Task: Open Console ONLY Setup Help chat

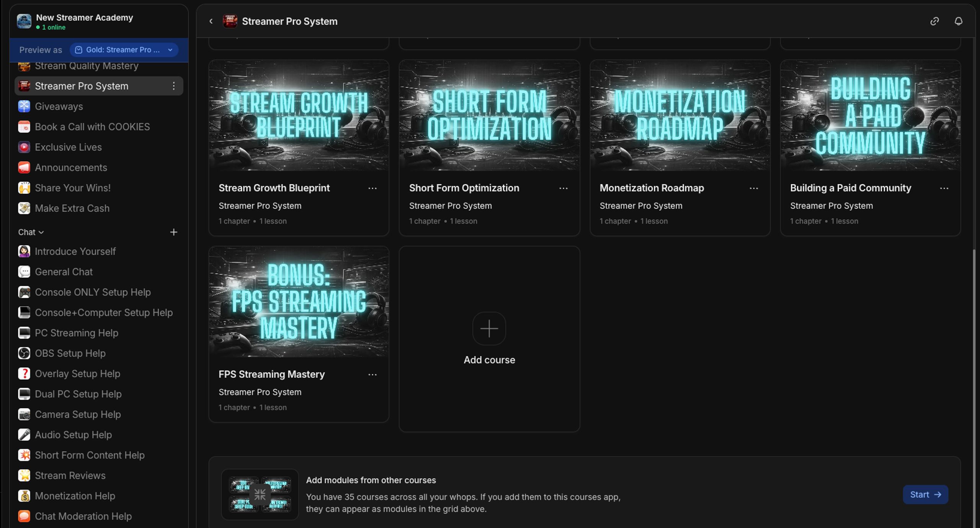Action: tap(99, 292)
